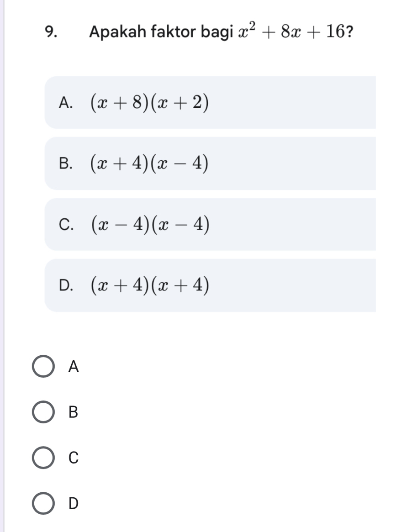Select radio button A

click(43, 365)
